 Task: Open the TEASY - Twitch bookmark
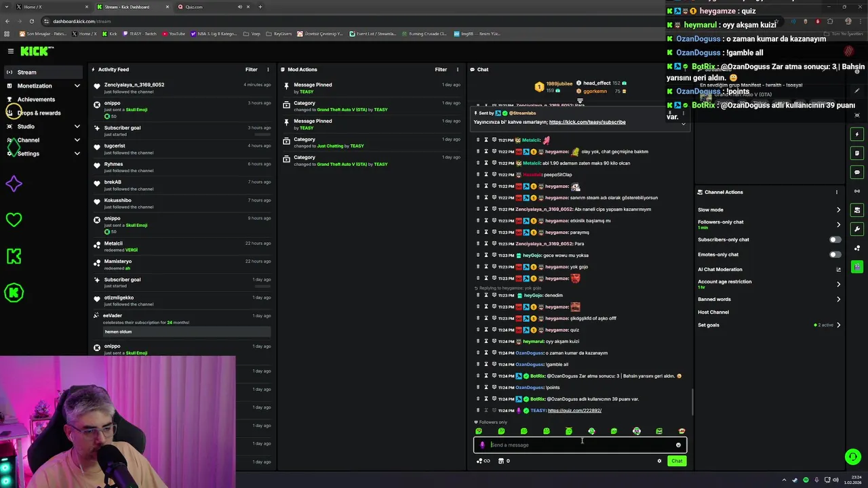pos(140,33)
